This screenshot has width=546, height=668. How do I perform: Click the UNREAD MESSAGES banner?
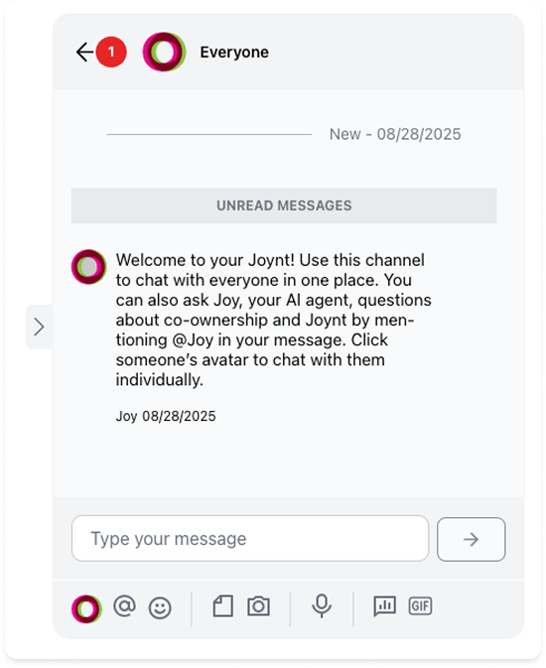point(284,206)
